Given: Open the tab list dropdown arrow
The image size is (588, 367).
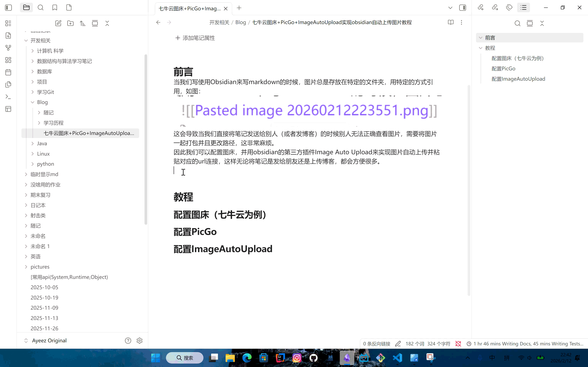Looking at the screenshot, I should point(450,8).
